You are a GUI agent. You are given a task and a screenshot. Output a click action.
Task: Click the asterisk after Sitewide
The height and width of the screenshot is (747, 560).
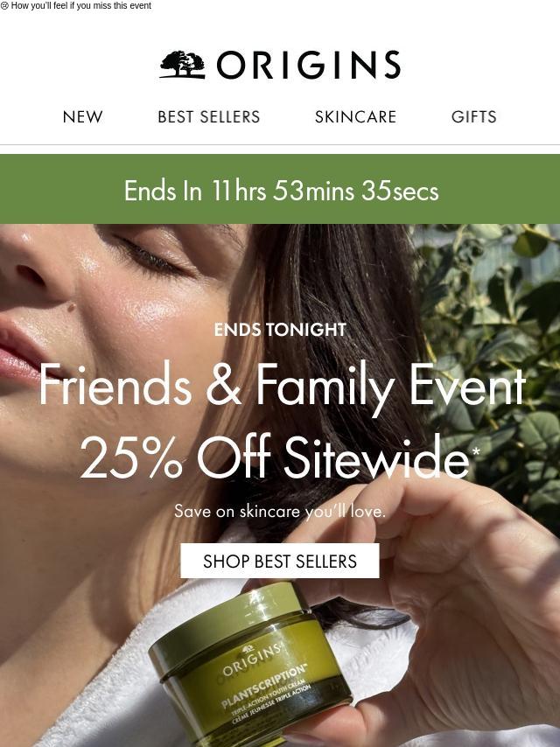click(x=476, y=450)
